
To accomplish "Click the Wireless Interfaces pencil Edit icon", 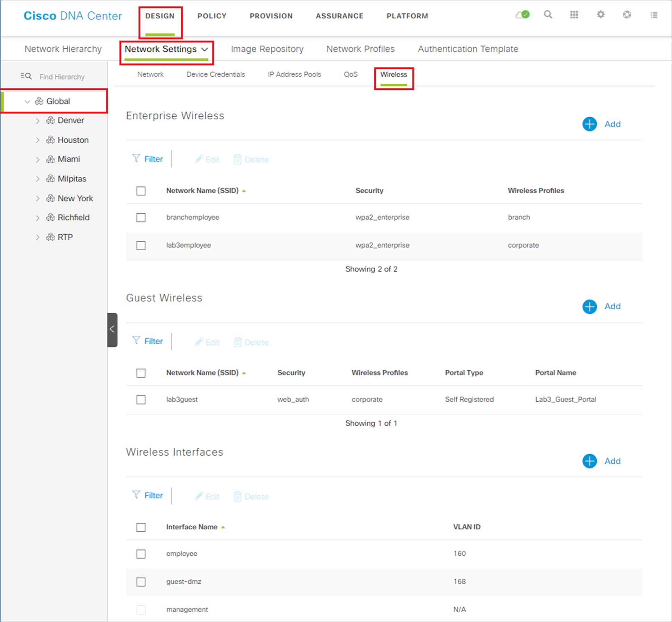I will pyautogui.click(x=199, y=496).
